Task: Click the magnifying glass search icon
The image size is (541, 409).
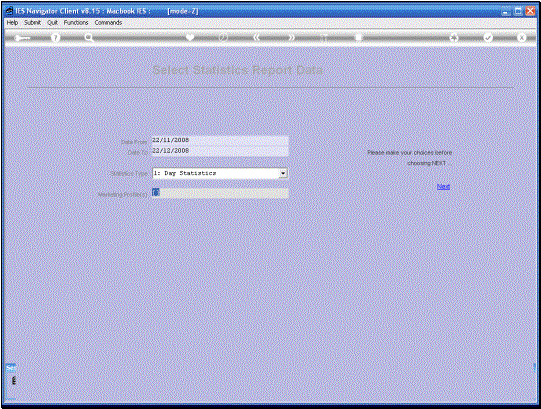Action: pos(89,38)
